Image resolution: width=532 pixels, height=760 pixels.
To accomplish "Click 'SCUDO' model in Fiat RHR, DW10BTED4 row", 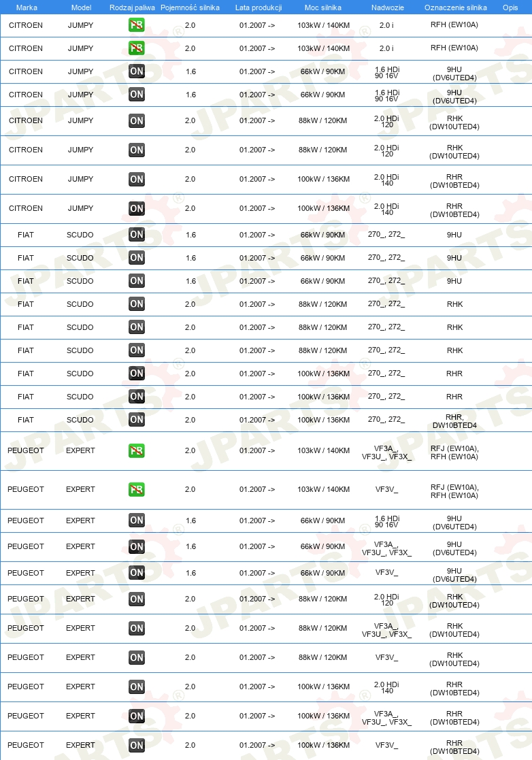I will click(x=80, y=420).
